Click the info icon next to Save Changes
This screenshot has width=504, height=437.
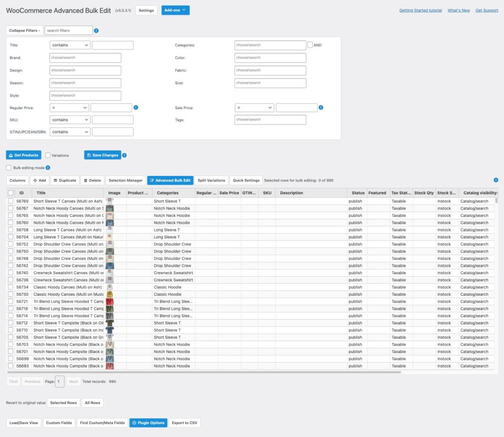[125, 155]
